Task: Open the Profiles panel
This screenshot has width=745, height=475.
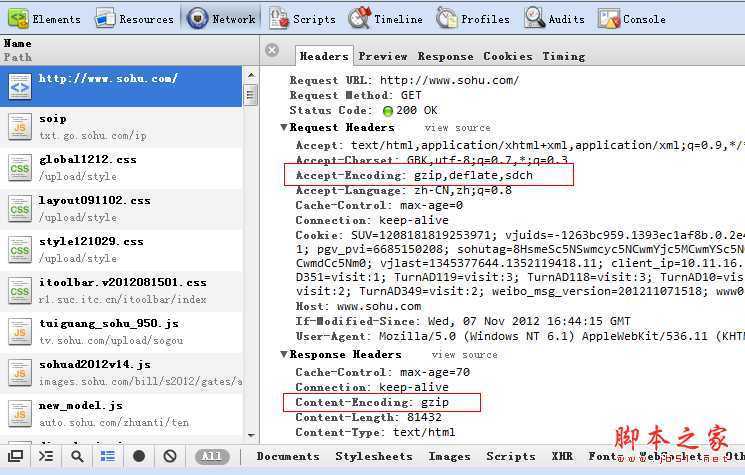Action: [473, 19]
